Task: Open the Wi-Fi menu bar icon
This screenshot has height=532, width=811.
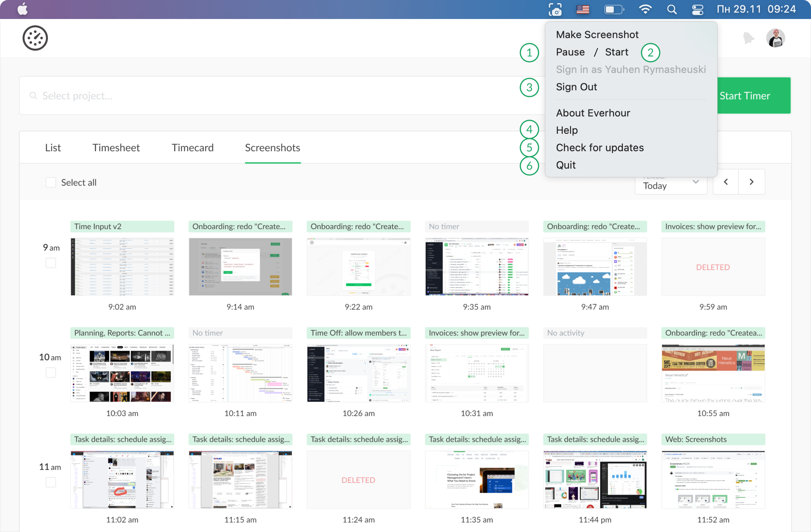Action: click(x=645, y=9)
